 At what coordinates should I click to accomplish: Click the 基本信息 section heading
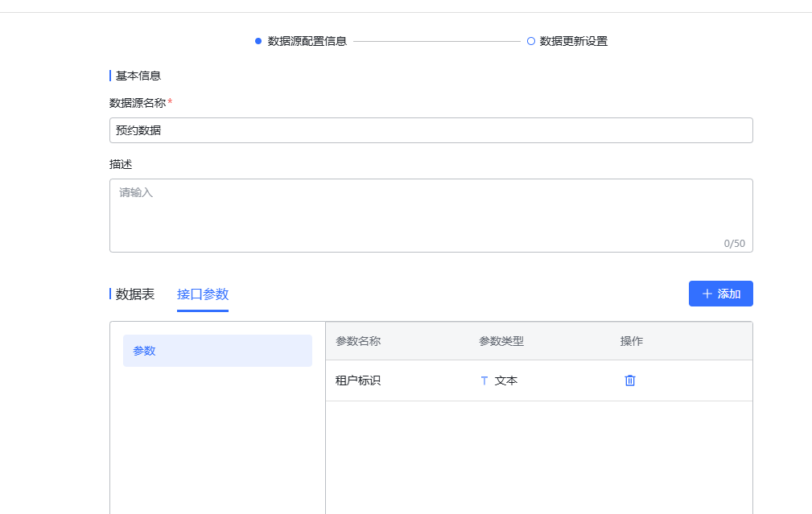[x=138, y=76]
